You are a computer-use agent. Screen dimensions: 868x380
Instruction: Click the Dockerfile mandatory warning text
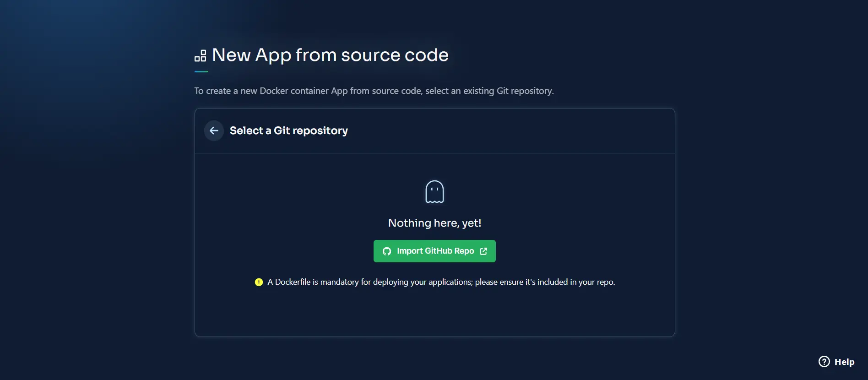click(x=441, y=282)
